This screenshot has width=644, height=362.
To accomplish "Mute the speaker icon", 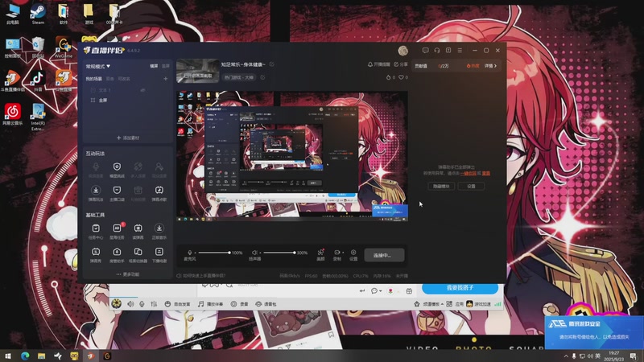I will pos(254,253).
